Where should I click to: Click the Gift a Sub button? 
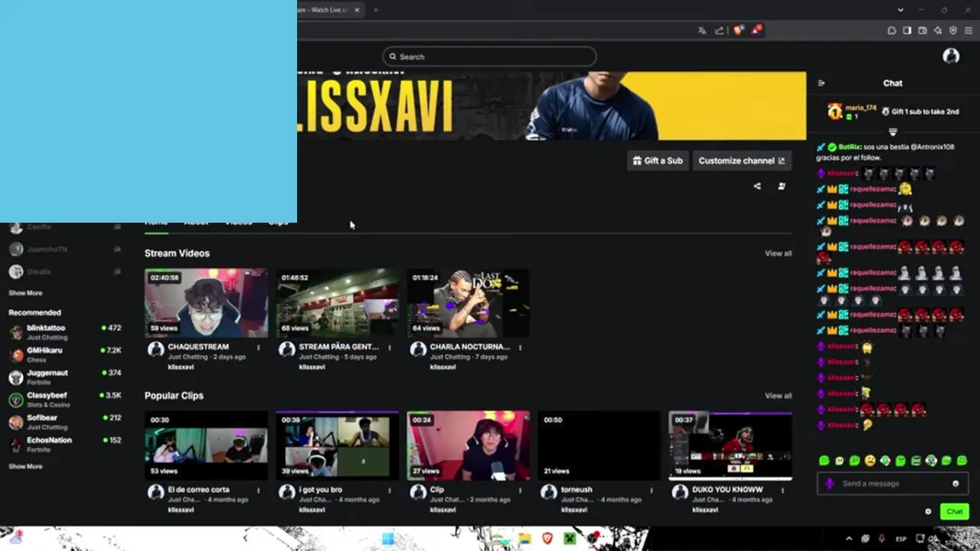(x=658, y=161)
